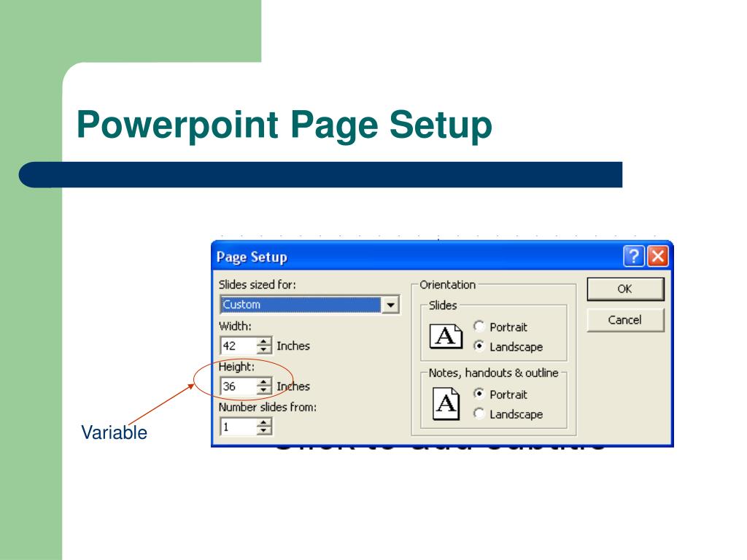Click the 'Height:' label
This screenshot has height=560, width=747.
236,367
